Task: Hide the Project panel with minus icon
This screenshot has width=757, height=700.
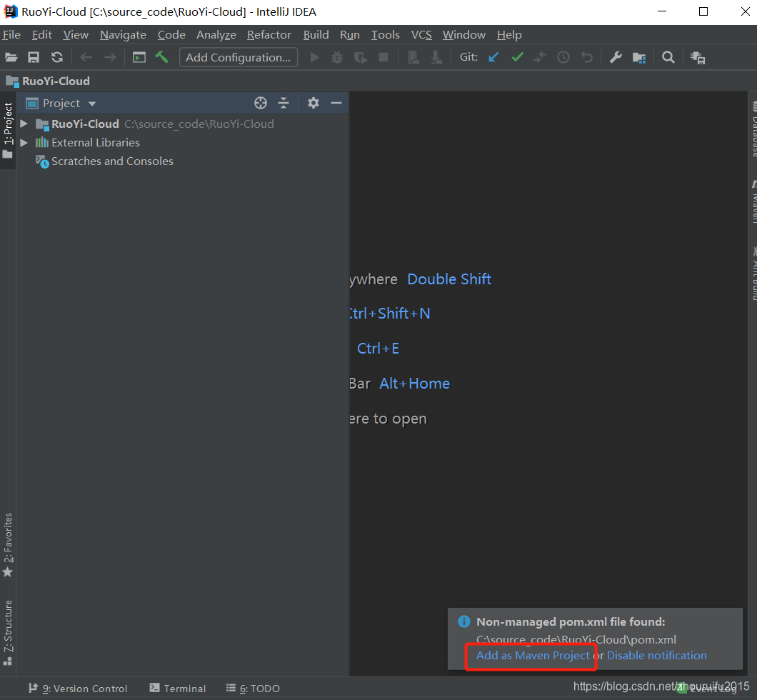Action: point(336,103)
